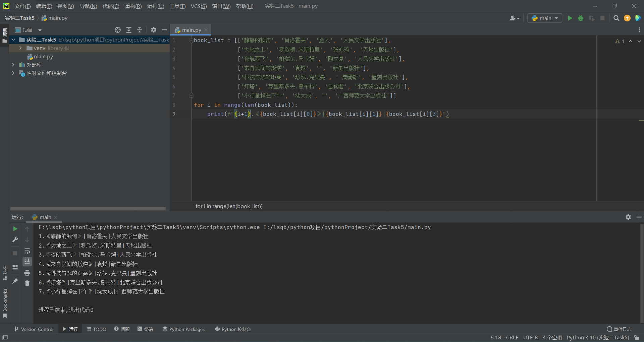Click the locate file target icon
The image size is (644, 342).
click(x=117, y=30)
